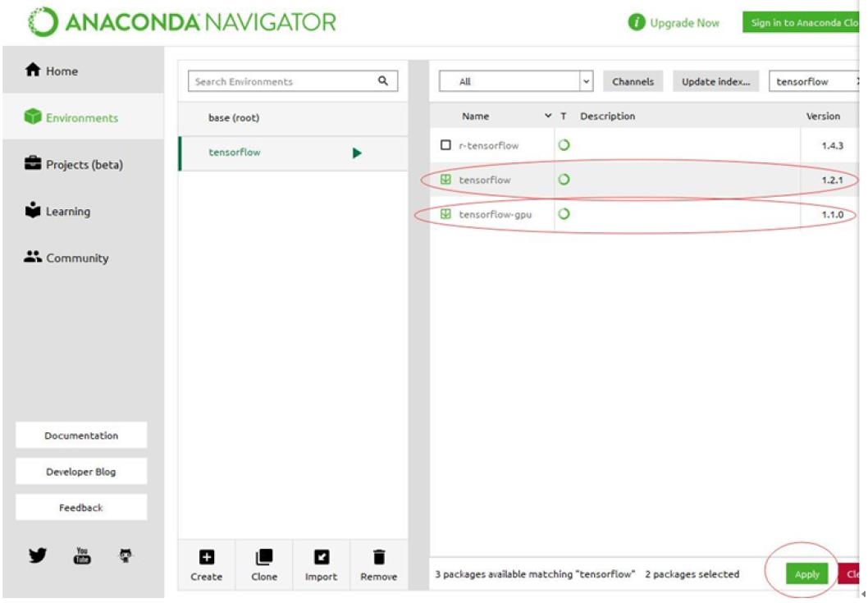Click the '3 packages available matching' status text
The height and width of the screenshot is (603, 868).
coord(535,574)
